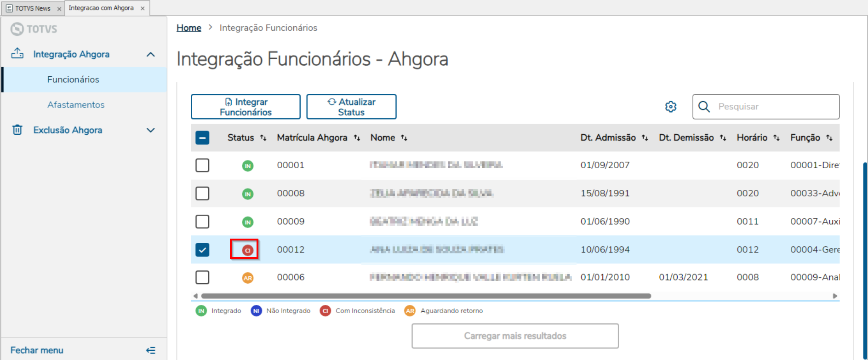Click the matrícula cell 00012
Viewport: 868px width, 360px height.
[291, 249]
